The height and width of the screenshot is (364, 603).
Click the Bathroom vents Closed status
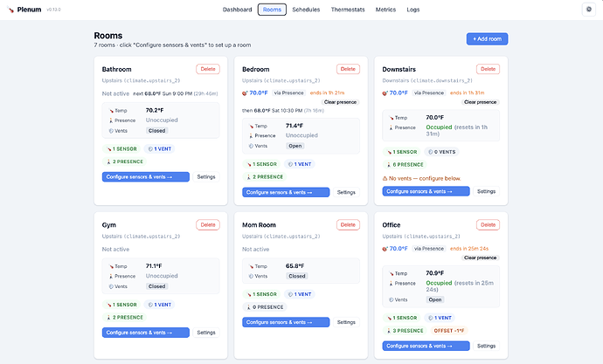[x=157, y=131]
